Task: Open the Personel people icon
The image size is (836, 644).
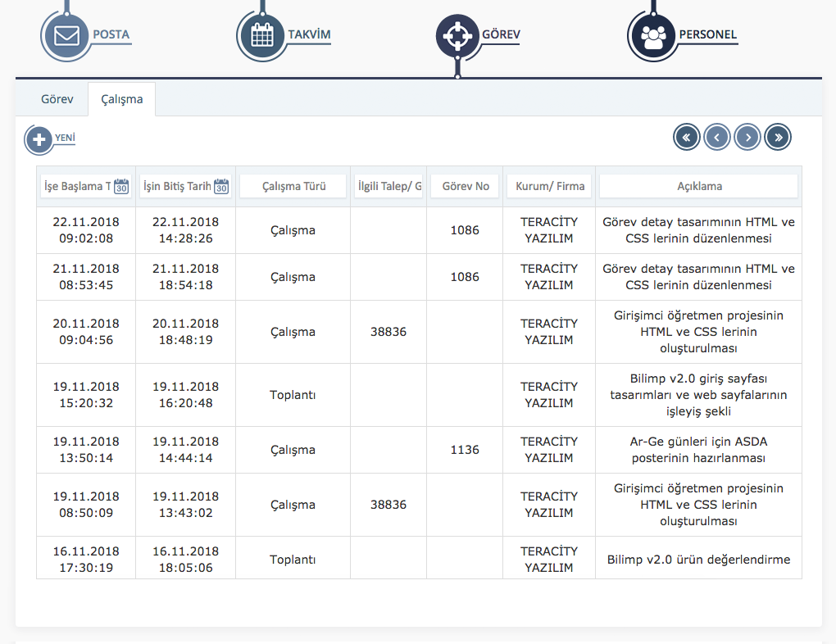Action: (x=652, y=36)
